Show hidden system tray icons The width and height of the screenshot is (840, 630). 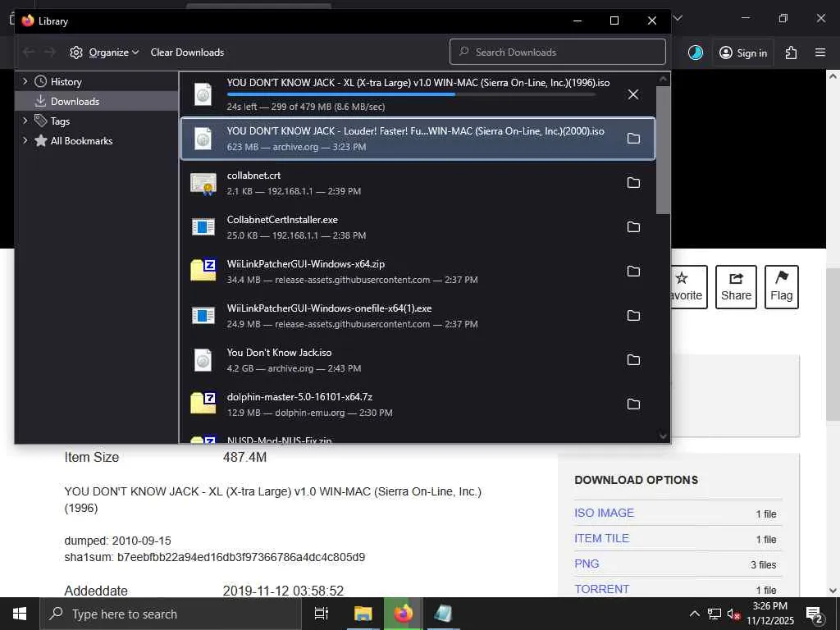(694, 614)
